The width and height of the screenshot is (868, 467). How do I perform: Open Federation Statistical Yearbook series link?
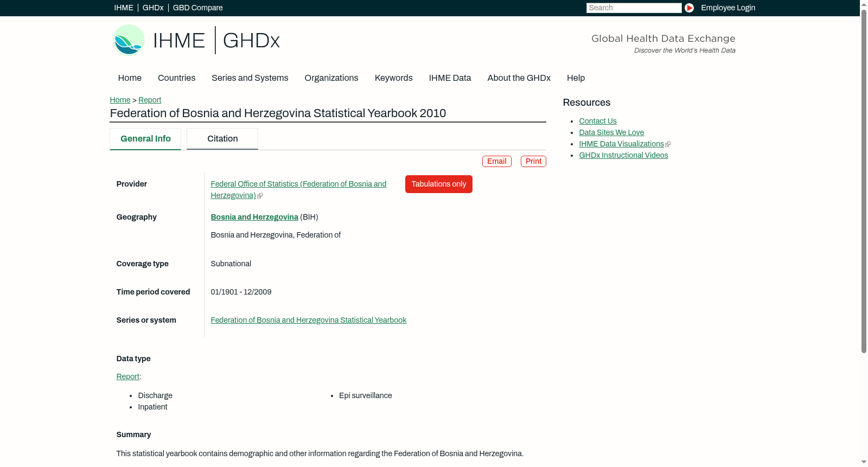[308, 321]
